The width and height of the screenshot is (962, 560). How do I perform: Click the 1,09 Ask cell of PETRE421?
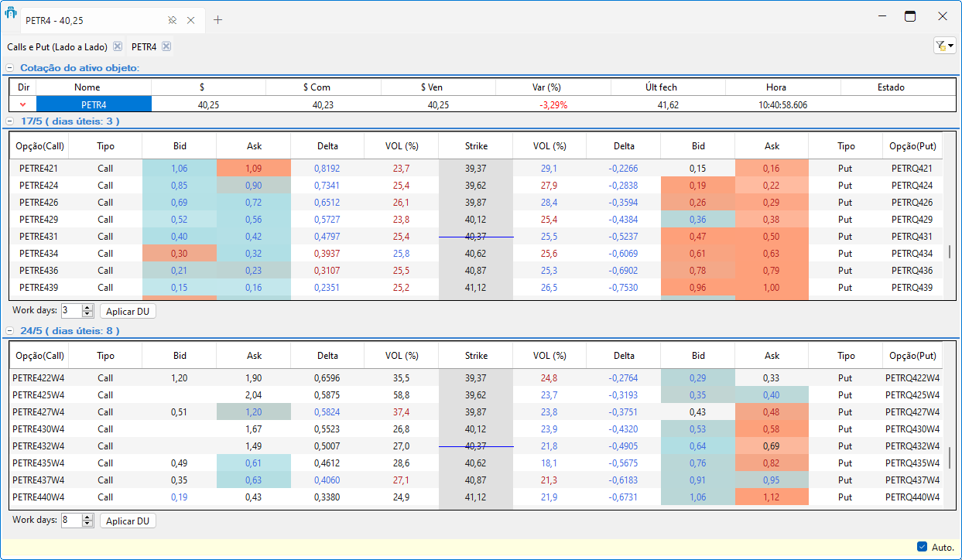(254, 168)
